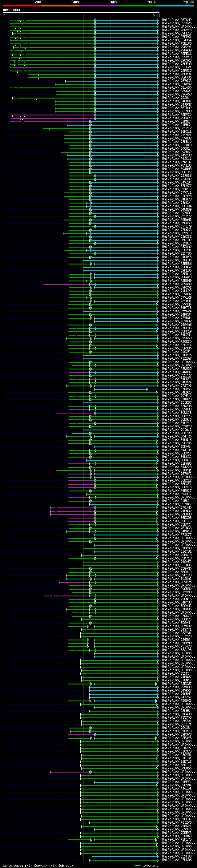
Task: Select label UniRef100_Q96291
Action: [x=177, y=47]
